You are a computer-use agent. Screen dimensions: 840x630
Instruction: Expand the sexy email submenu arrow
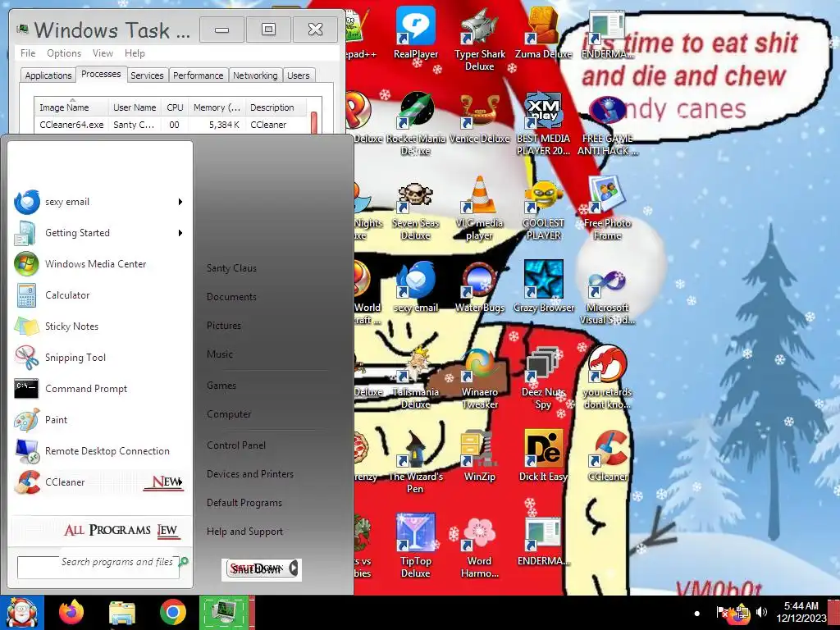coord(180,202)
